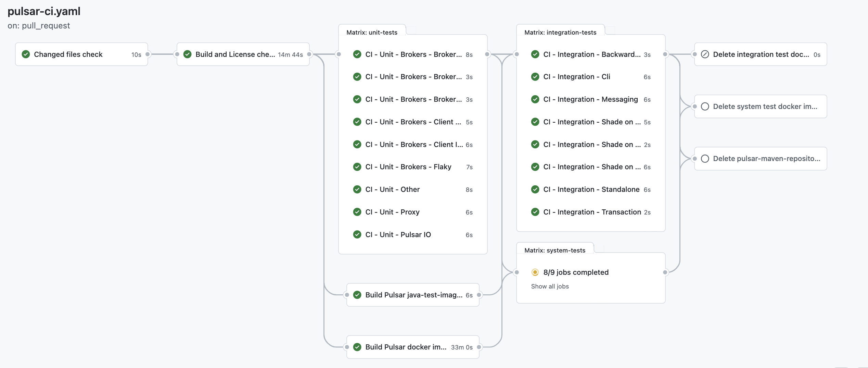Click the 0s duration on Delete integration test doc...

(817, 55)
